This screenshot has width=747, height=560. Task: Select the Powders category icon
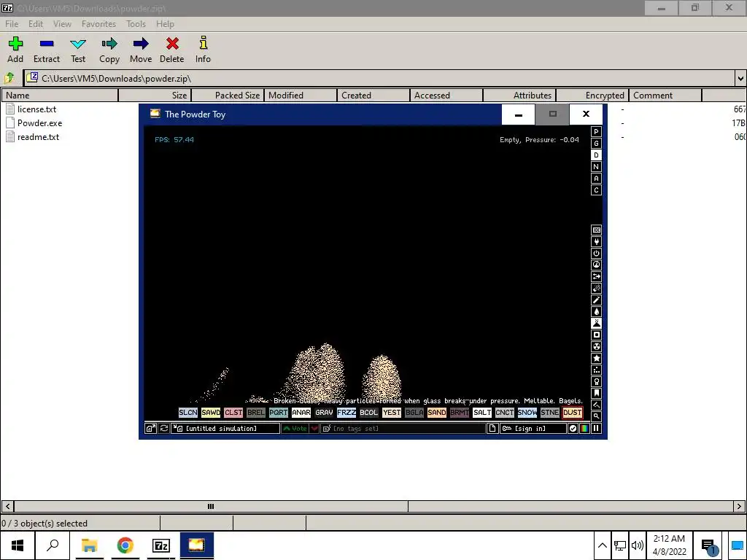point(596,323)
